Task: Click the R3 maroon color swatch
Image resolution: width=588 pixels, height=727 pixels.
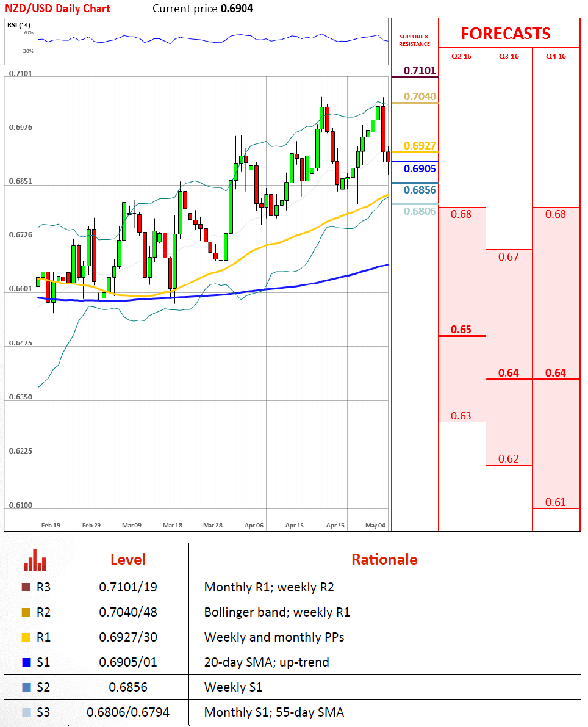Action: 26,587
